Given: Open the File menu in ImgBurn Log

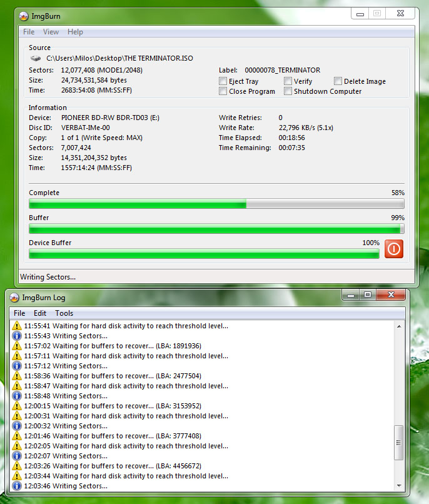Looking at the screenshot, I should pyautogui.click(x=19, y=313).
